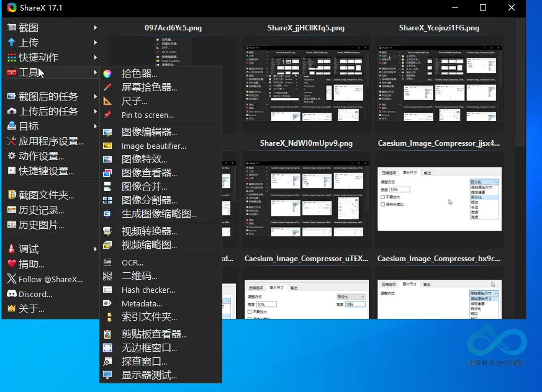
Task: Click the inspect window magnifier icon
Action: click(107, 362)
